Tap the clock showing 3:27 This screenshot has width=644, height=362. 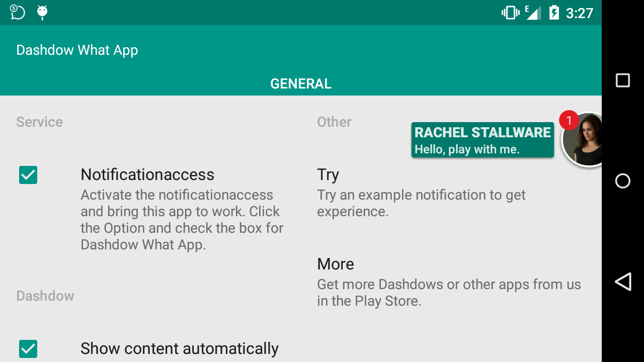pyautogui.click(x=580, y=13)
